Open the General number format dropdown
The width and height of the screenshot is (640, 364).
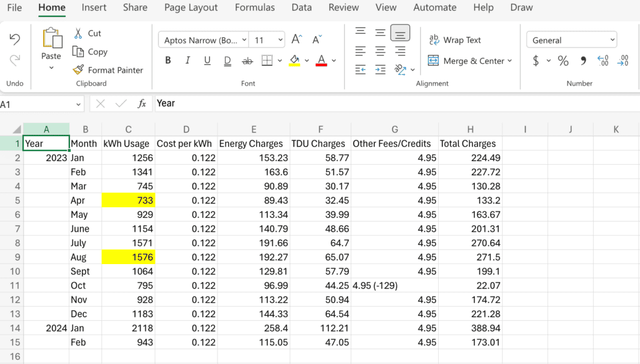571,39
